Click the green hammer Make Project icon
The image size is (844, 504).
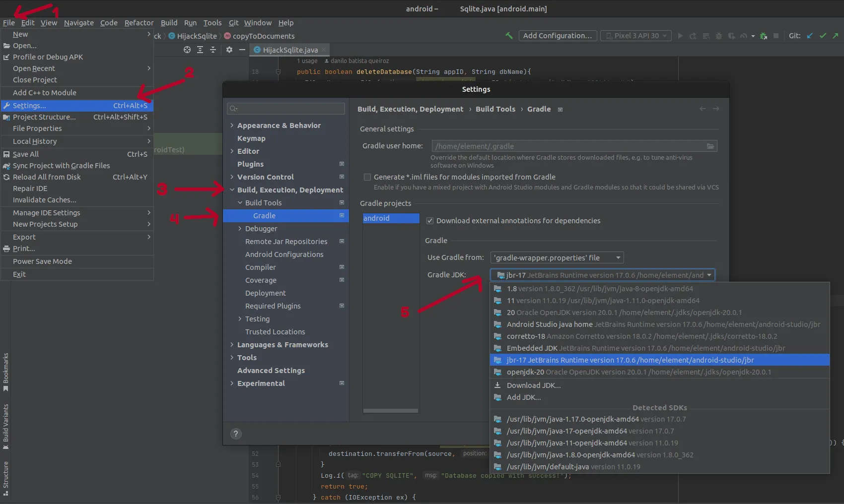pyautogui.click(x=509, y=36)
